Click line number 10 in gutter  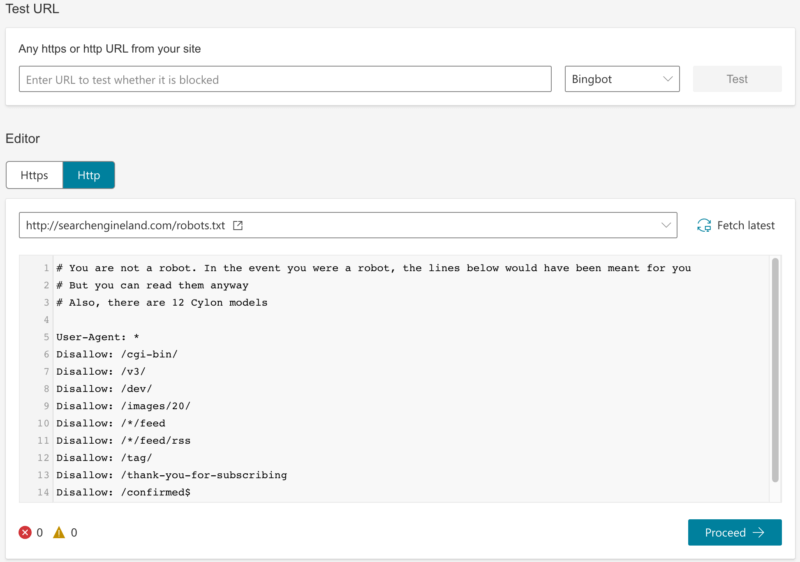(x=46, y=423)
